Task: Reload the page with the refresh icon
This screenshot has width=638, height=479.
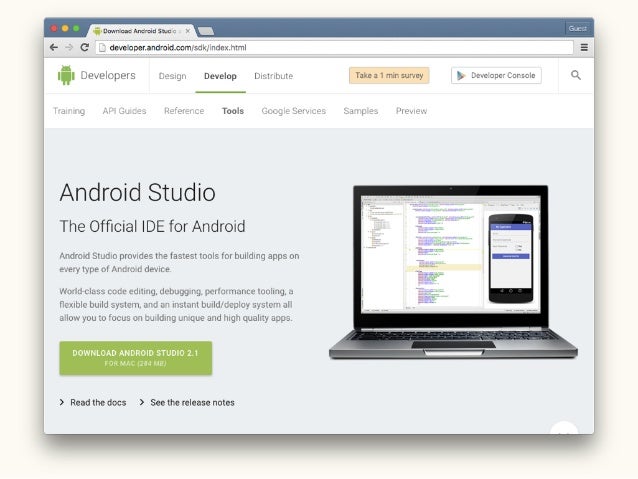Action: (85, 47)
